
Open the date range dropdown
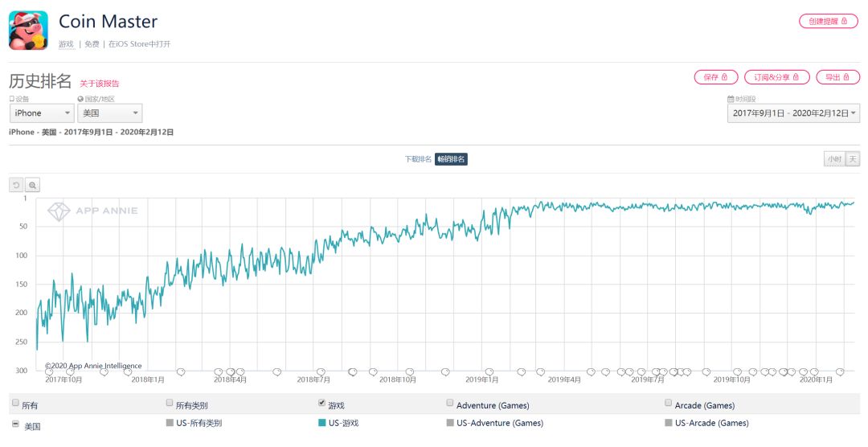tap(793, 113)
